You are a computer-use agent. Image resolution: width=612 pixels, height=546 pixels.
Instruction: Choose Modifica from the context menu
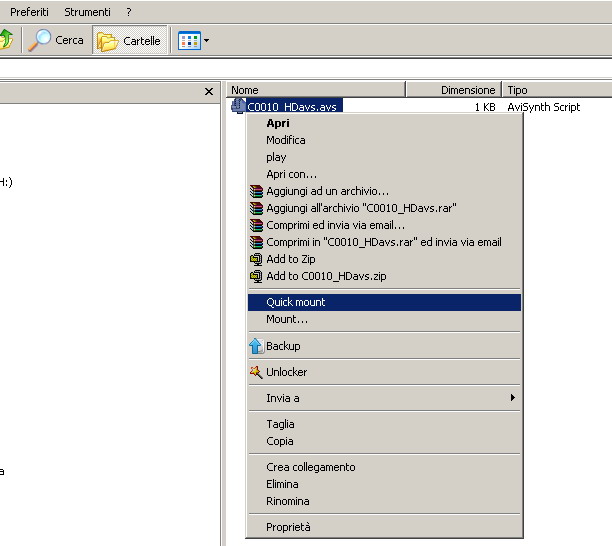point(384,140)
